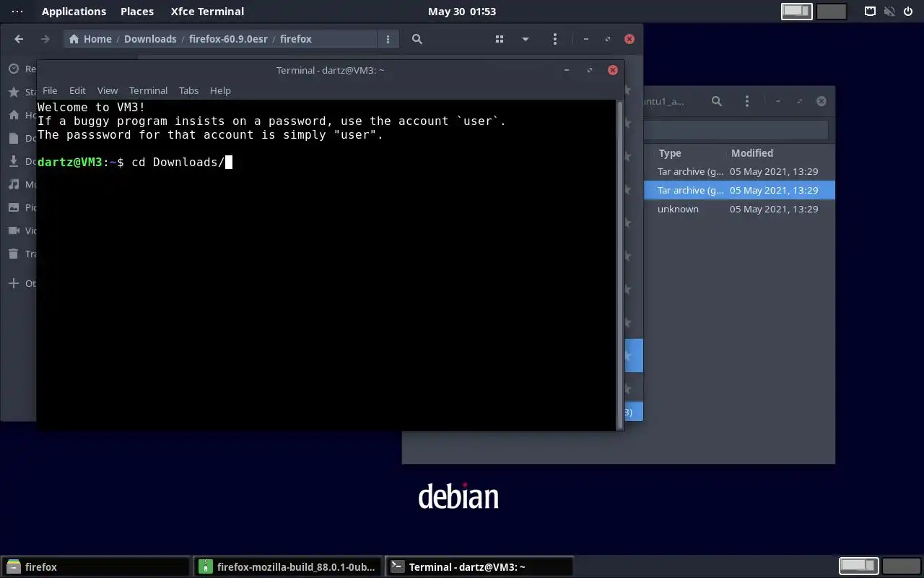Click the Terminal - dartz@VM3 taskbar button

[479, 567]
